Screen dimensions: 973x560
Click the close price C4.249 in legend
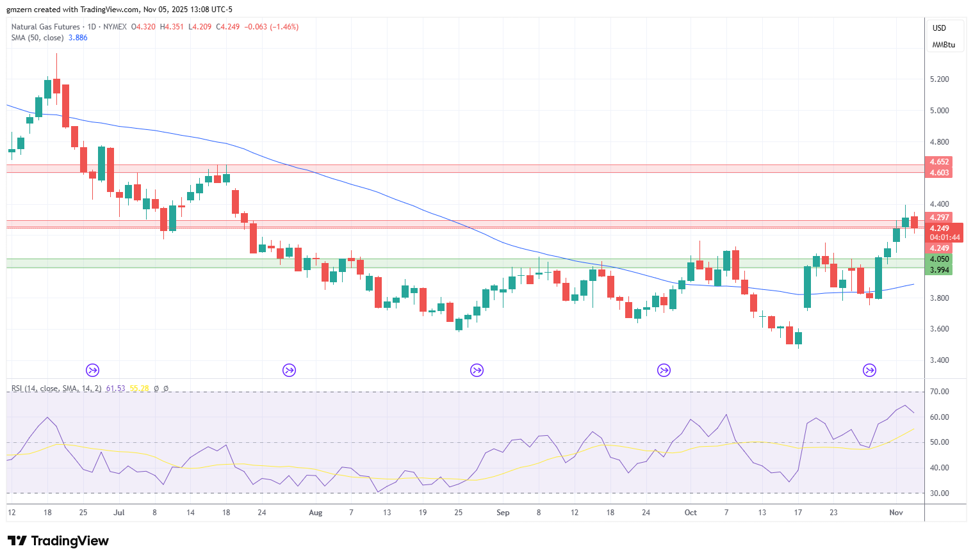tap(228, 27)
